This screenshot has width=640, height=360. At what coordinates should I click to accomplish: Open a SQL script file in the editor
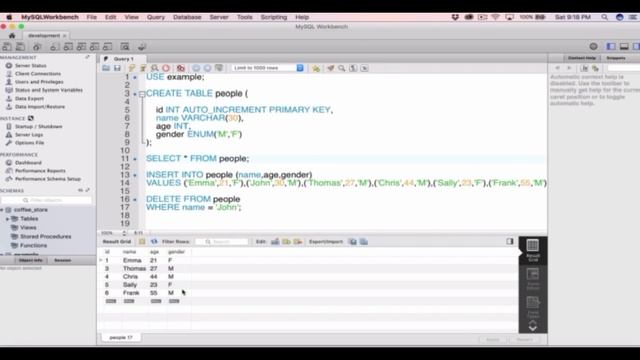pos(106,68)
